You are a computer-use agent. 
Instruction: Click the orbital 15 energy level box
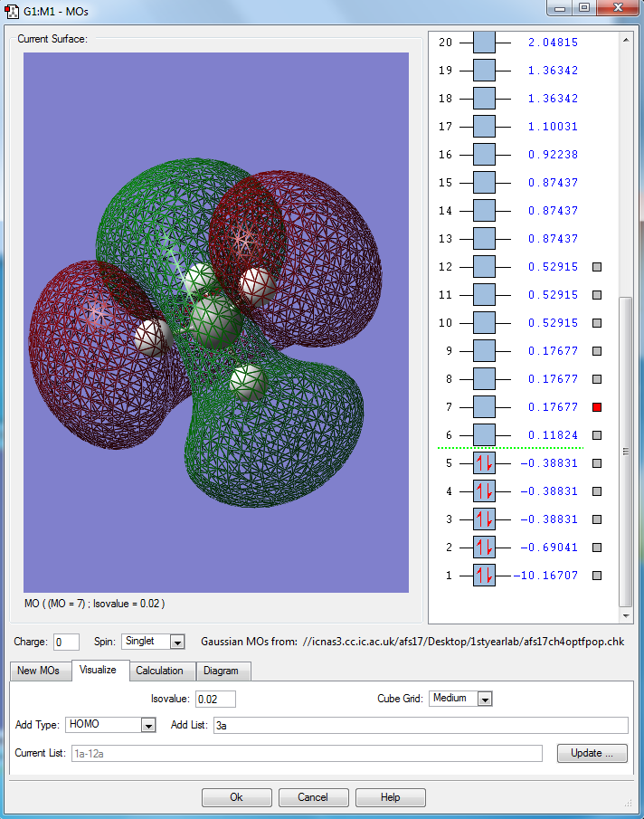(x=484, y=183)
